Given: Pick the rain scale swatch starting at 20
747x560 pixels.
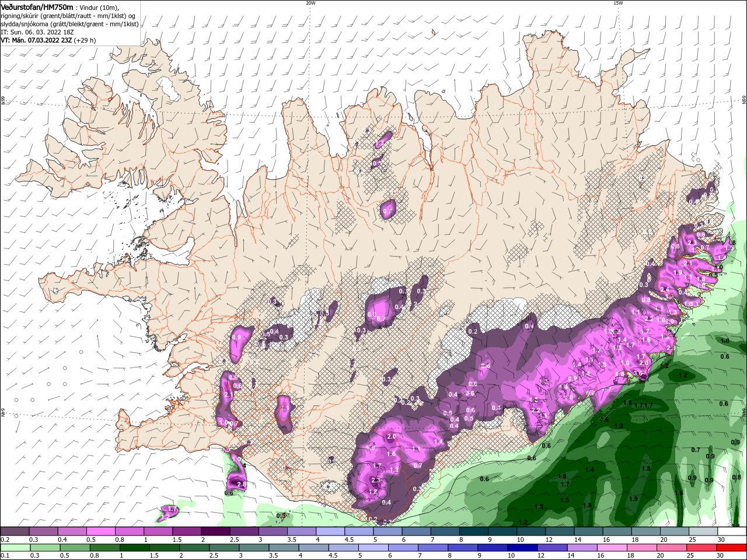Looking at the screenshot, I should coord(672,548).
